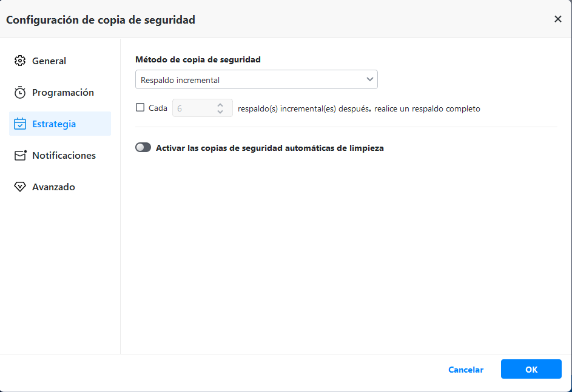
Task: Switch to the General tab
Action: pyautogui.click(x=49, y=61)
